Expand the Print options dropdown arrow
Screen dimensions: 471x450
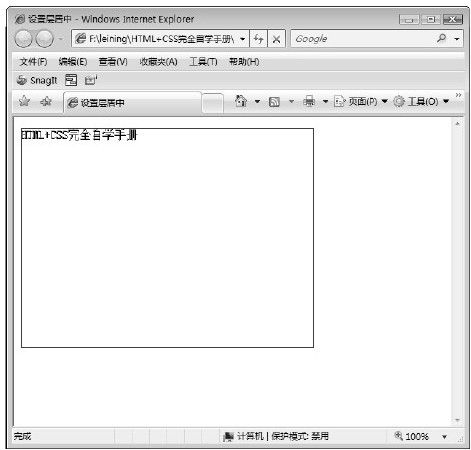(x=325, y=101)
